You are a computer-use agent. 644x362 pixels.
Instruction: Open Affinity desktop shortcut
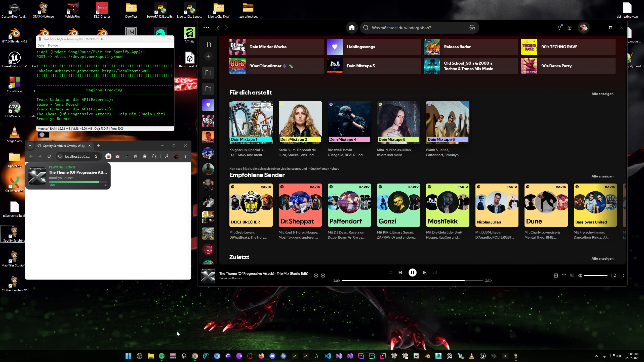click(x=189, y=35)
